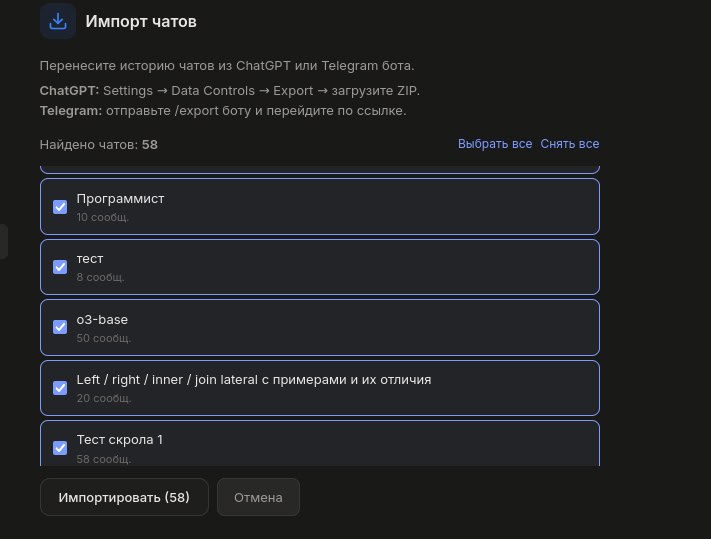711x539 pixels.
Task: Toggle the Тест скрола 1 checkbox
Action: click(60, 447)
